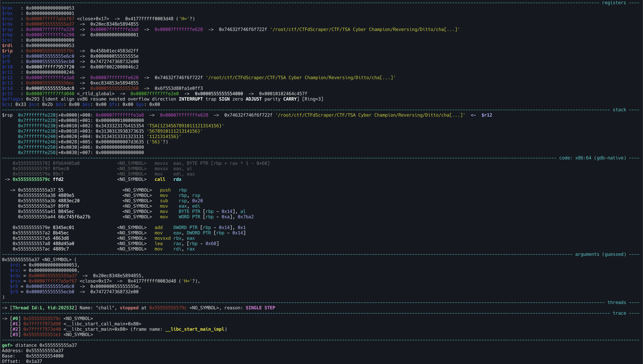This screenshot has width=643, height=364.
Task: Click the <close+0x17> symbol in $rcx row
Action: pos(93,19)
